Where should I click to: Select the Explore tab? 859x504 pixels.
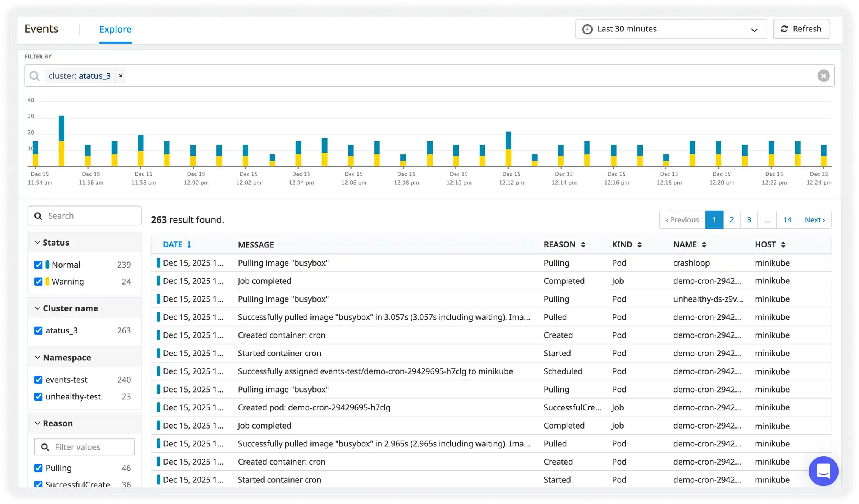click(x=115, y=29)
